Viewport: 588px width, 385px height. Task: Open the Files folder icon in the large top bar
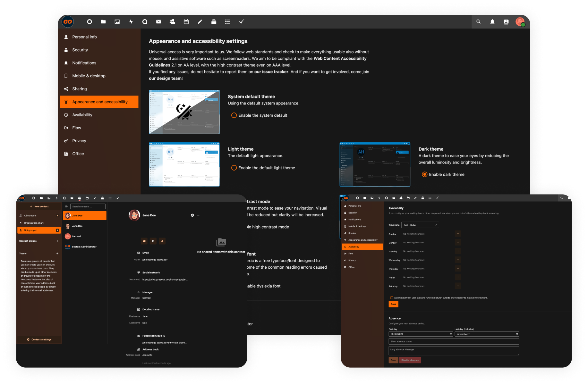coord(103,22)
